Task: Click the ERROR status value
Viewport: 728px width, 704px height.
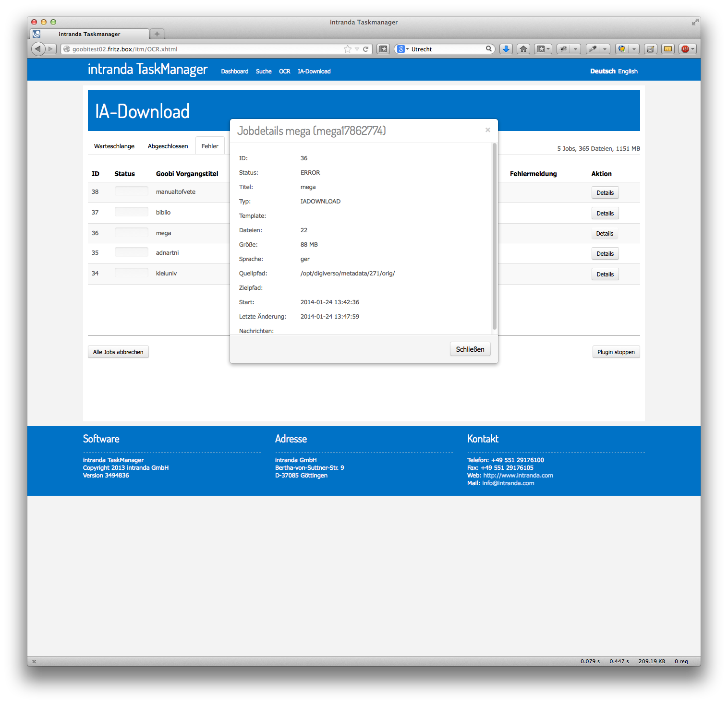Action: 310,173
